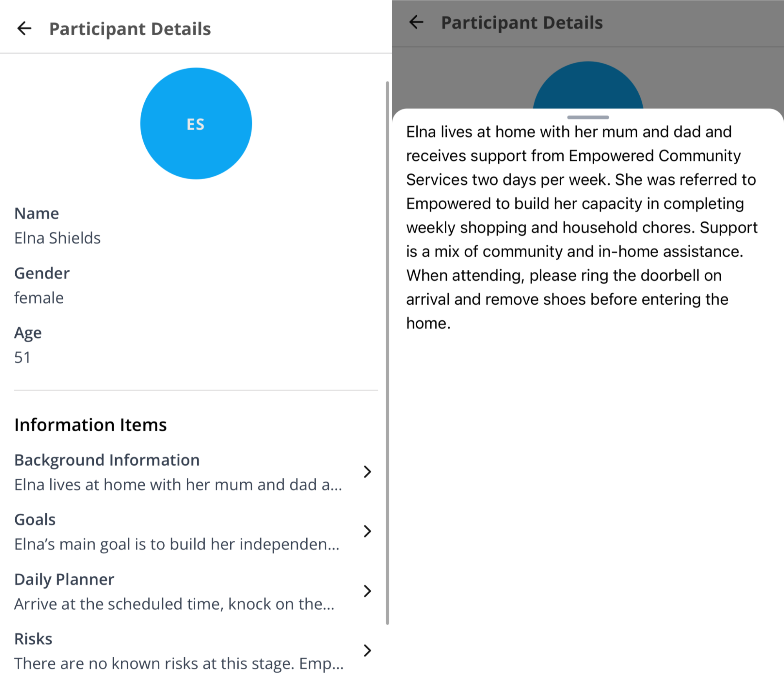Viewport: 784px width, 687px height.
Task: Click the name value 'Elna Shields'
Action: (58, 238)
